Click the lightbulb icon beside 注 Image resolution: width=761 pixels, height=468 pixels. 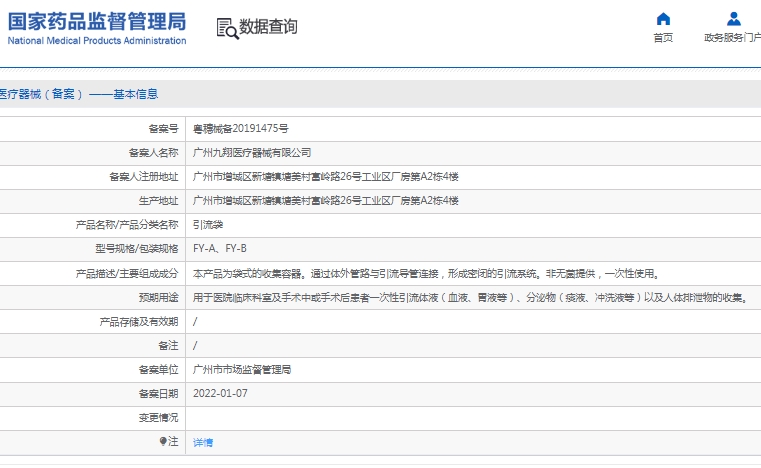(x=163, y=441)
